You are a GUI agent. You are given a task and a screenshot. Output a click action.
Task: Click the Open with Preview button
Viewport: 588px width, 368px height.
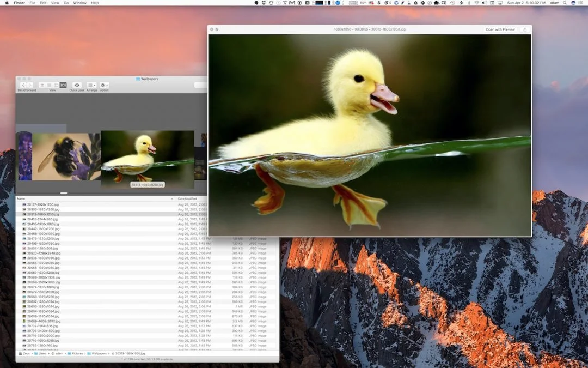point(500,29)
